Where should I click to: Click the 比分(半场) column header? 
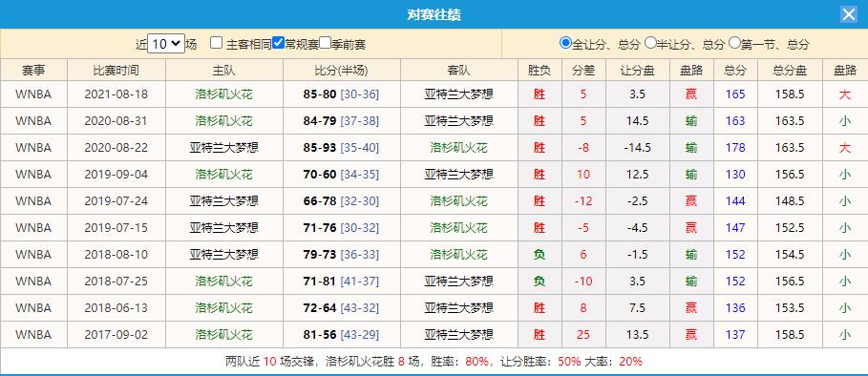tap(342, 71)
